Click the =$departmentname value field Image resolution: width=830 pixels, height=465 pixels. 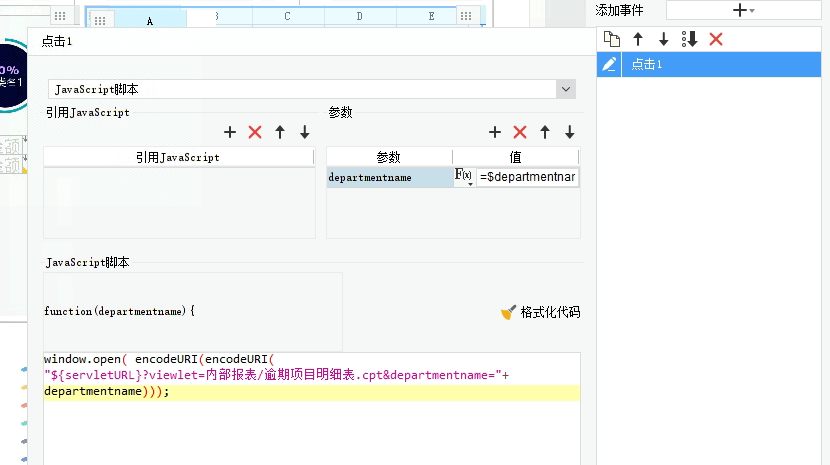[527, 177]
